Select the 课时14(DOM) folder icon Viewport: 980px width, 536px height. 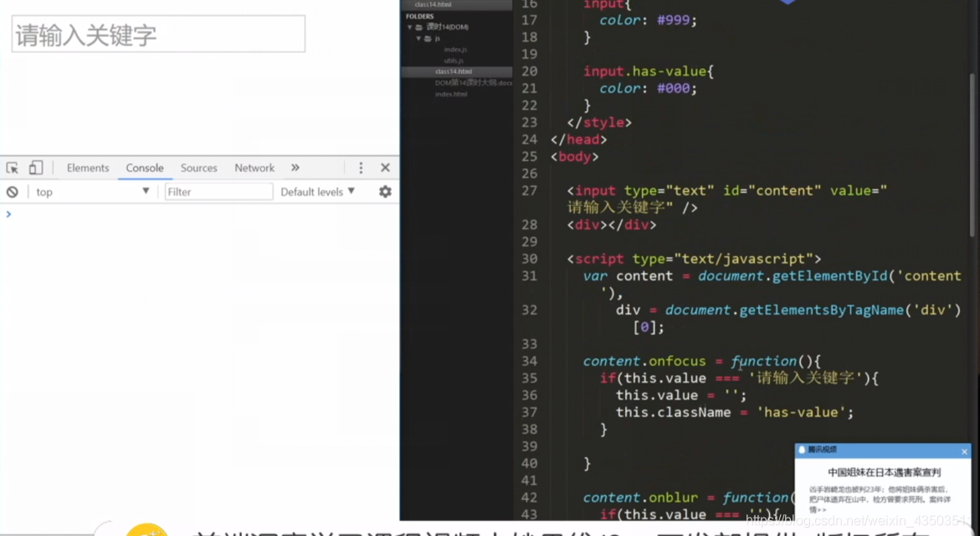point(418,28)
